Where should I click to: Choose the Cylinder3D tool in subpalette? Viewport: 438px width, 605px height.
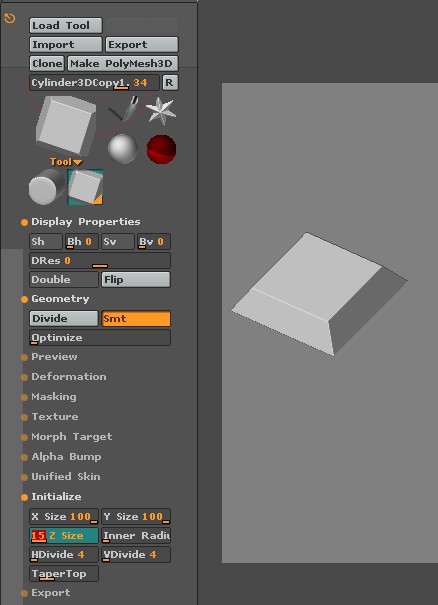(x=47, y=187)
